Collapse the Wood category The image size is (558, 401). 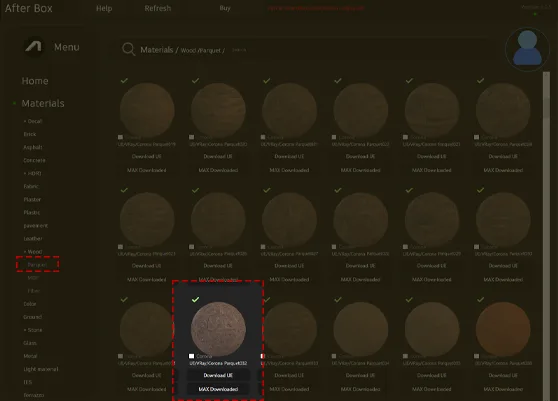point(33,252)
